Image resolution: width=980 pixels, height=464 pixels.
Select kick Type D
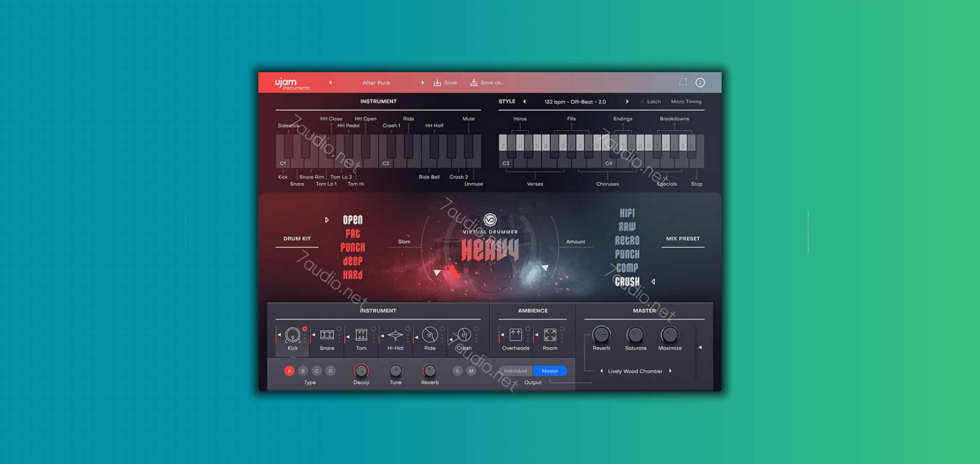point(331,371)
